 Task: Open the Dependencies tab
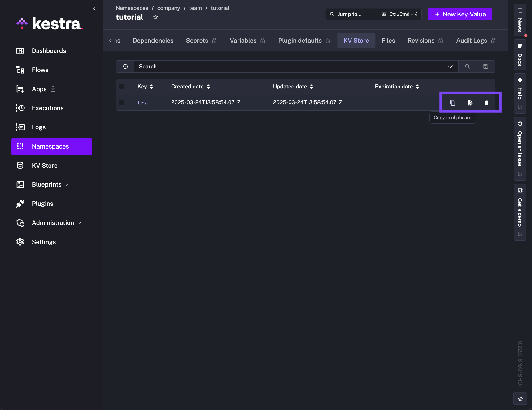pos(153,41)
